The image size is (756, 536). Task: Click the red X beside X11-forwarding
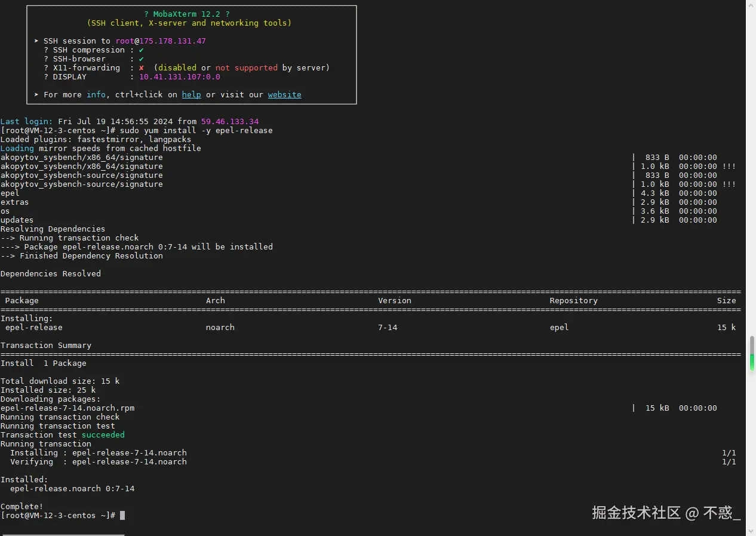[142, 67]
